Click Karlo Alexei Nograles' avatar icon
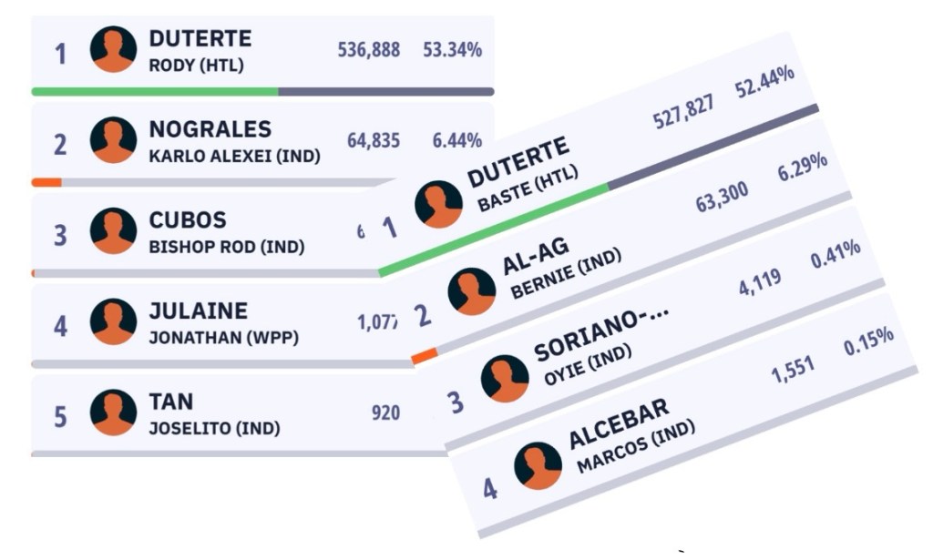Screen dimensions: 933x560 tap(113, 140)
